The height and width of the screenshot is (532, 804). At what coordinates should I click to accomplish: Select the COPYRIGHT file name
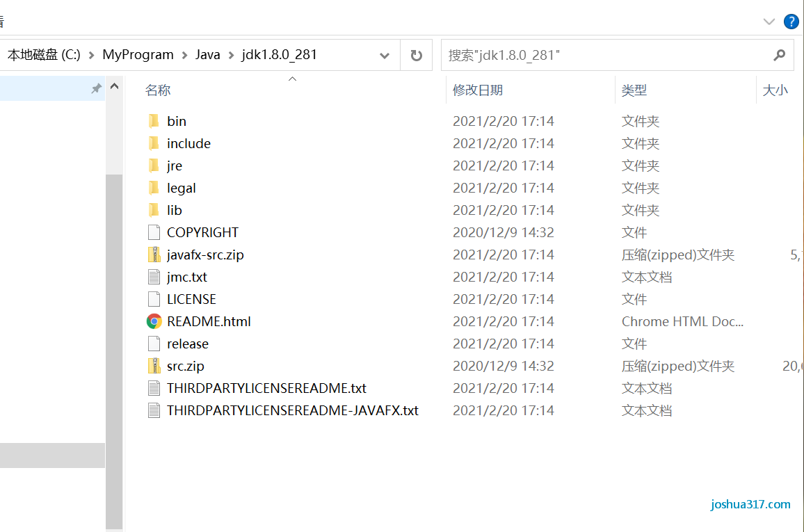(x=202, y=233)
